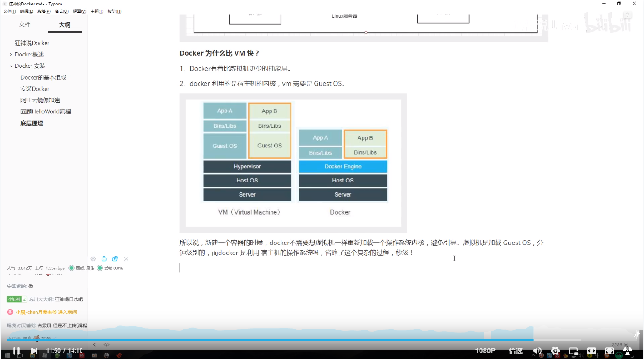Viewport: 644px width, 359px height.
Task: Enter fullscreen video mode
Action: [609, 351]
